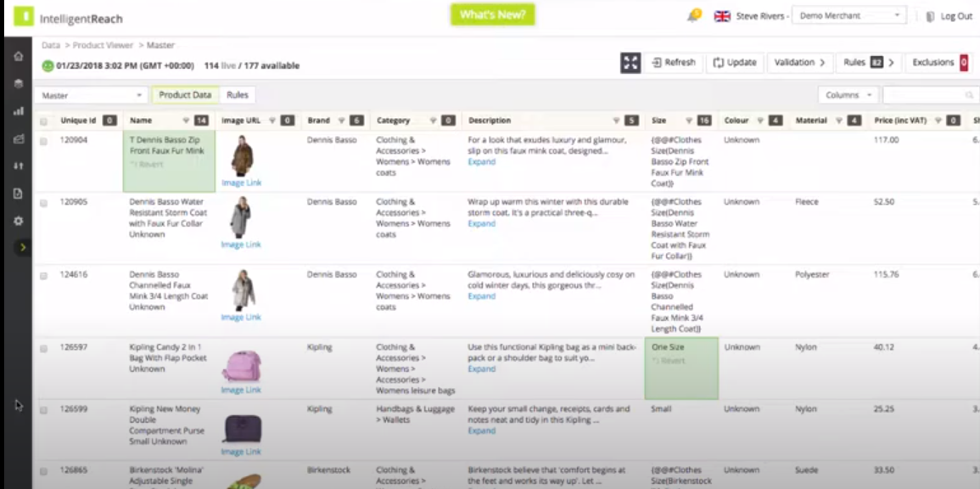Check the row 120904 checkbox
Viewport: 980px width, 489px height.
pos(44,141)
